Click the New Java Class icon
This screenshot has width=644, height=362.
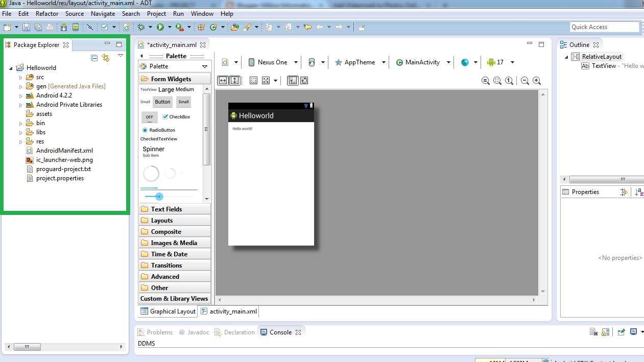[x=213, y=27]
